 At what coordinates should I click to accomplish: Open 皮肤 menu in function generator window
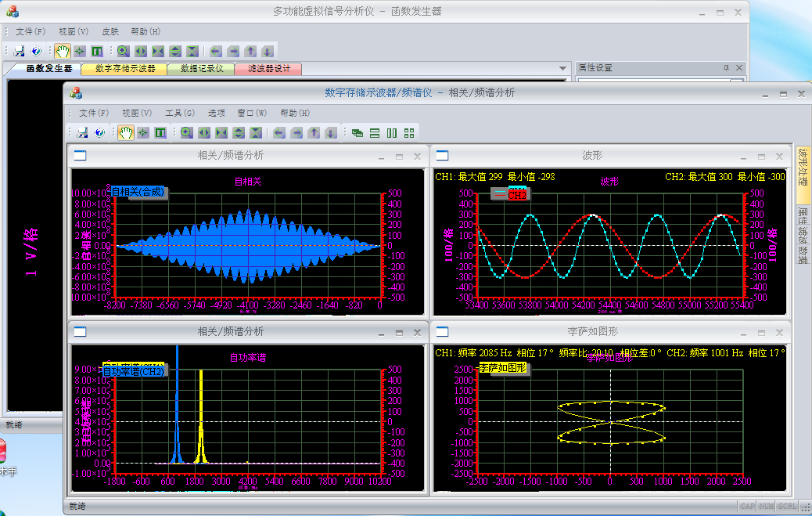110,31
